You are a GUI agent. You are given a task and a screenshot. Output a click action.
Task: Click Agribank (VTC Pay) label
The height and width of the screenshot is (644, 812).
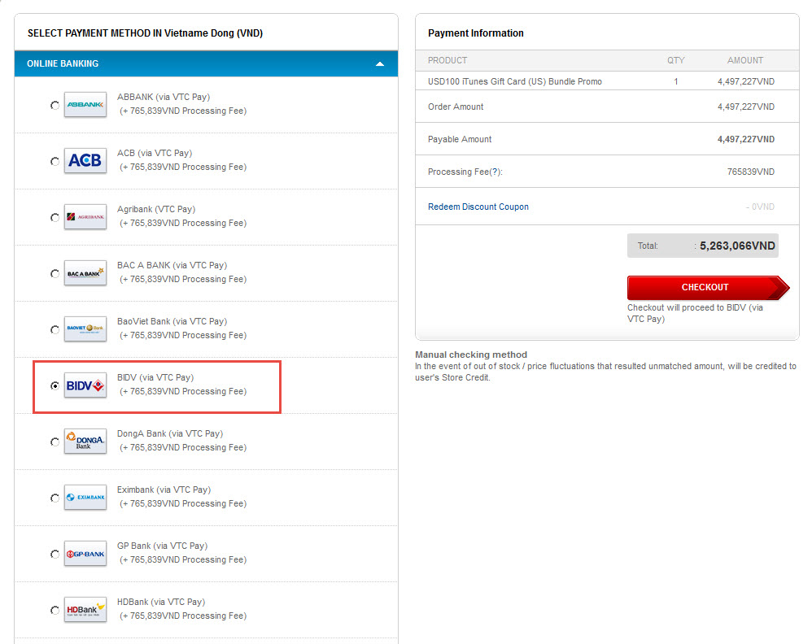[x=156, y=209]
